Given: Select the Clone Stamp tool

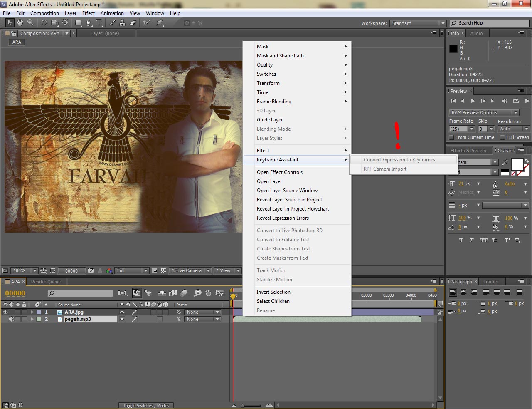Looking at the screenshot, I should (x=123, y=23).
